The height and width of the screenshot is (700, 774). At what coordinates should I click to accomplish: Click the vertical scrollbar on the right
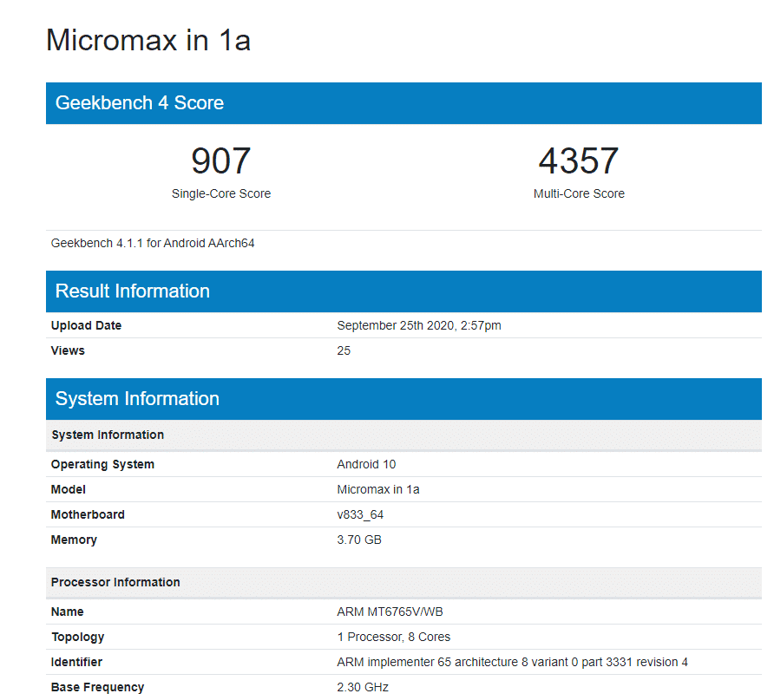770,347
